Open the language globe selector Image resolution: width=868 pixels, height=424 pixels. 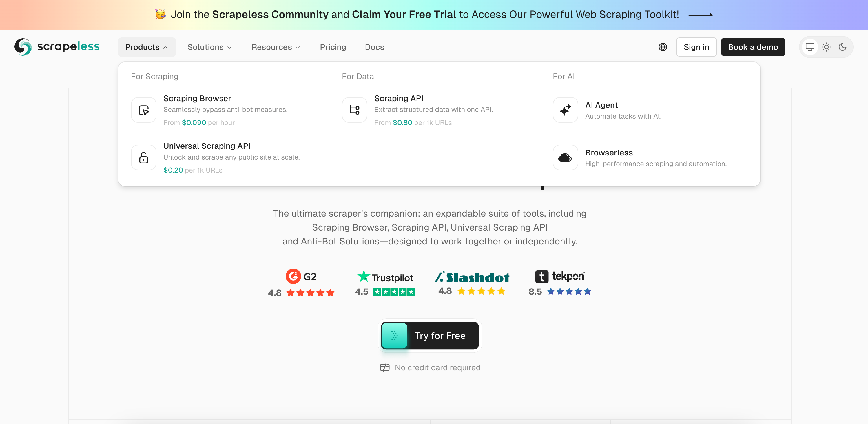click(663, 47)
